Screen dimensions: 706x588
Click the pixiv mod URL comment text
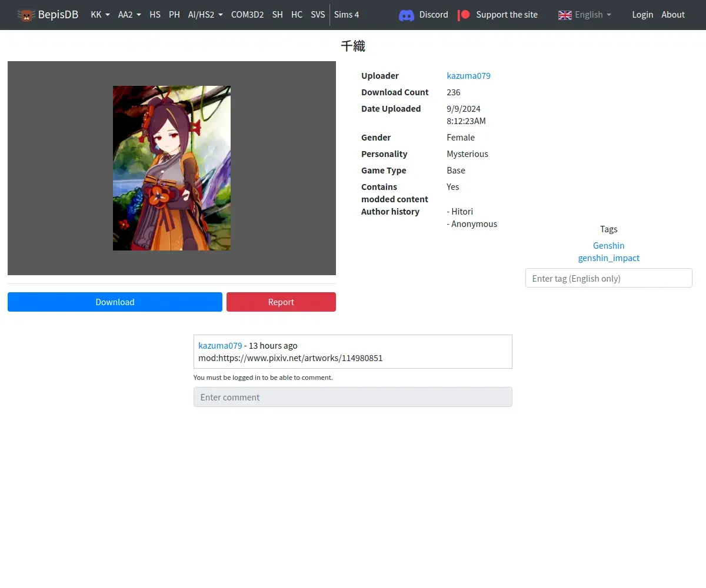[x=291, y=358]
